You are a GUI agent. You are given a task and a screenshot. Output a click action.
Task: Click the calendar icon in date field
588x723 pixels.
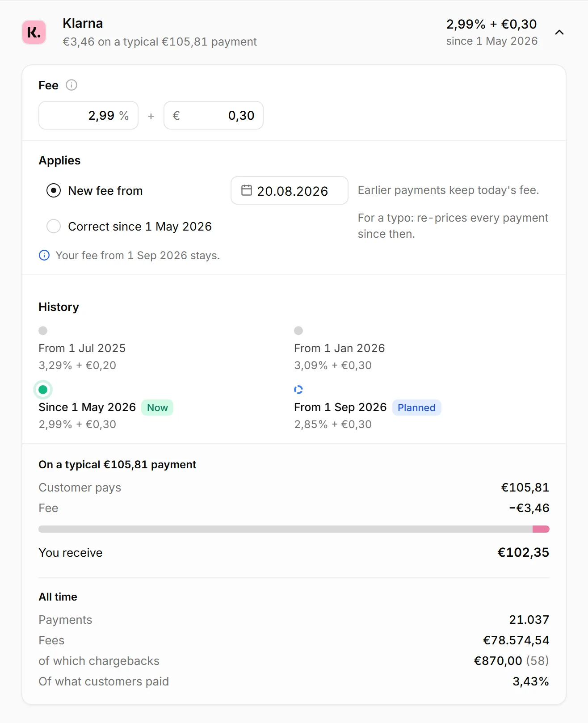coord(247,190)
